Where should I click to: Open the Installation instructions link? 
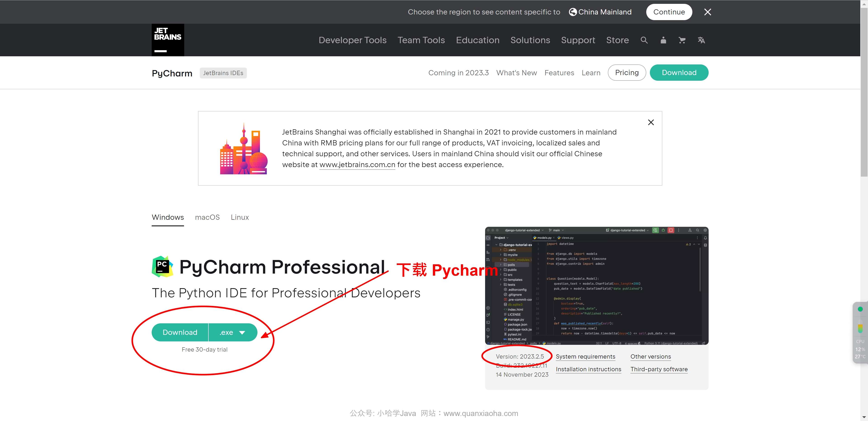pos(588,369)
